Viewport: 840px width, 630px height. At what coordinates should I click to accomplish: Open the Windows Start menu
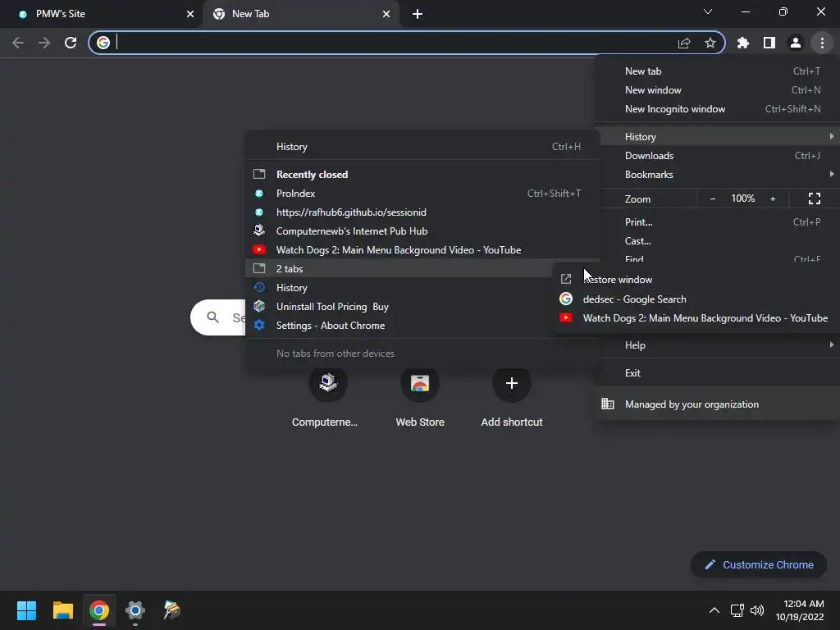pyautogui.click(x=26, y=610)
